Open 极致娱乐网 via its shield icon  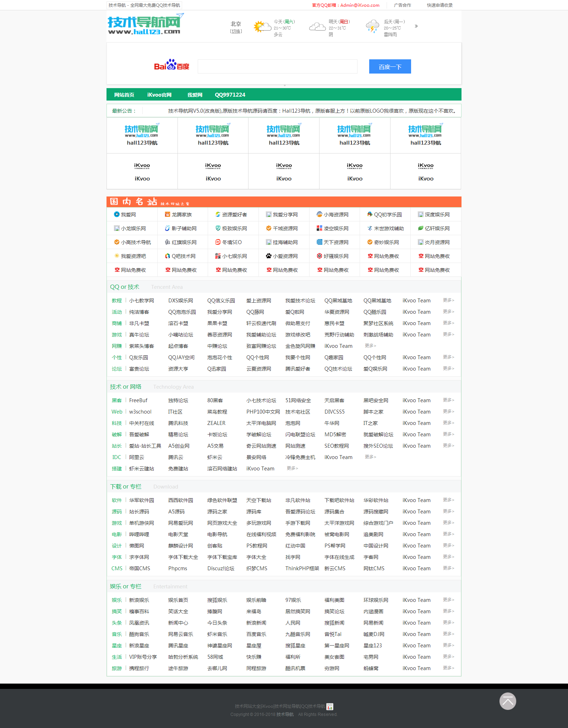pos(218,228)
